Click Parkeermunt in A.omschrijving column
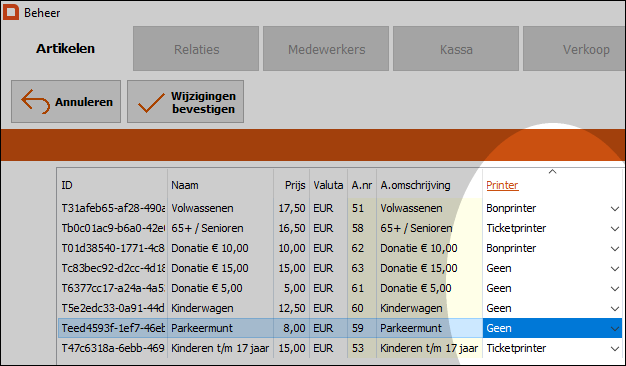The image size is (626, 366). 429,328
